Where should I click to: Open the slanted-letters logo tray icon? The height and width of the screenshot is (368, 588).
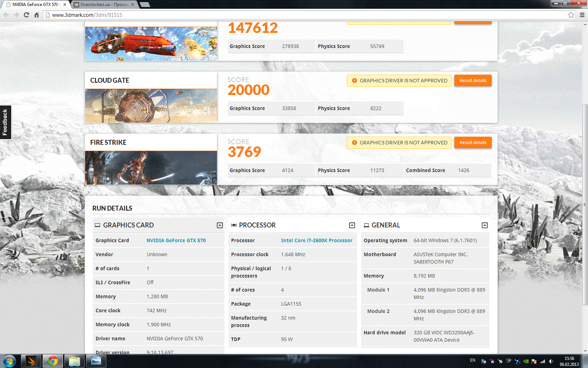click(509, 361)
